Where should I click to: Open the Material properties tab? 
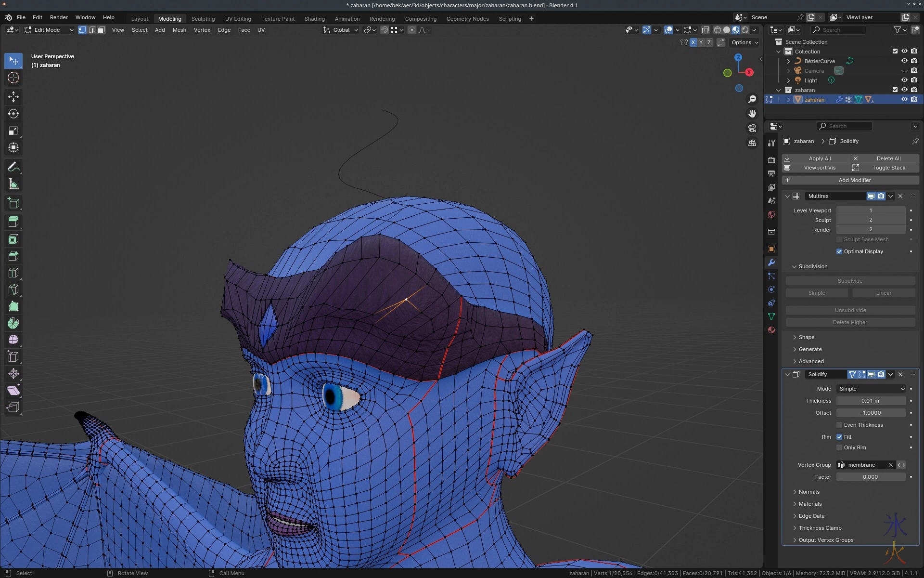tap(771, 330)
